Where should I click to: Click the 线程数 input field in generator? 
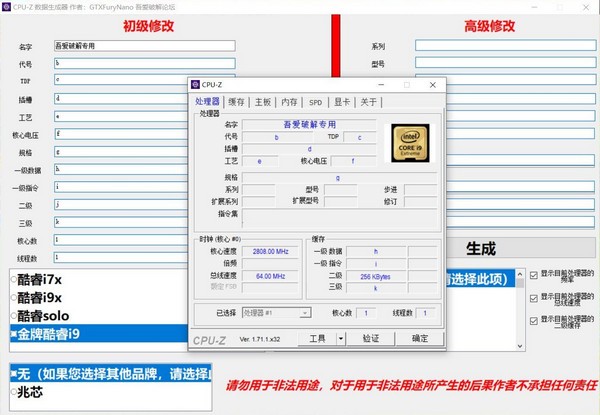click(121, 257)
